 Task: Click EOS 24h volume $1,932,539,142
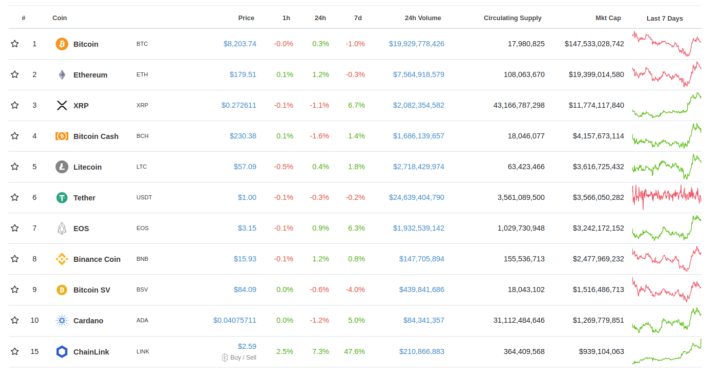[418, 228]
